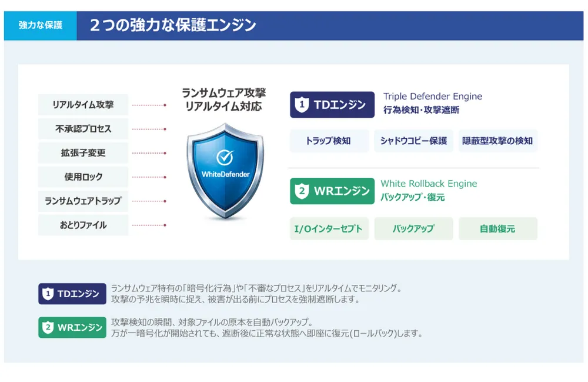Click the ランサムウェア特有の description line
The height and width of the screenshot is (382, 588).
click(256, 288)
